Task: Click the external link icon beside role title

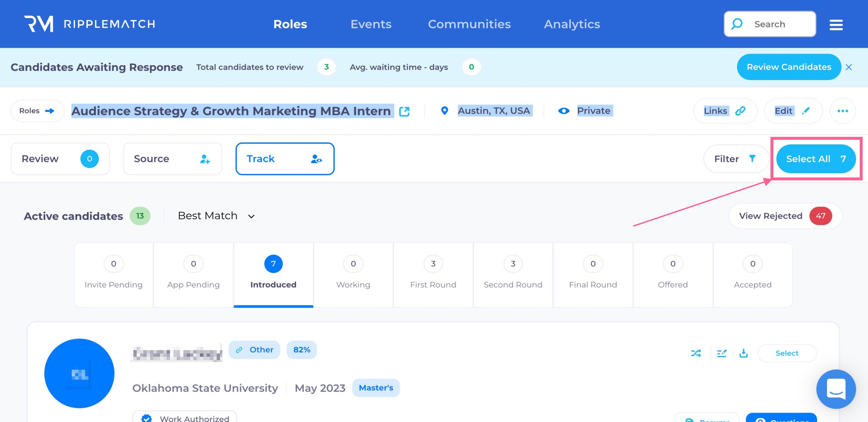Action: point(404,111)
